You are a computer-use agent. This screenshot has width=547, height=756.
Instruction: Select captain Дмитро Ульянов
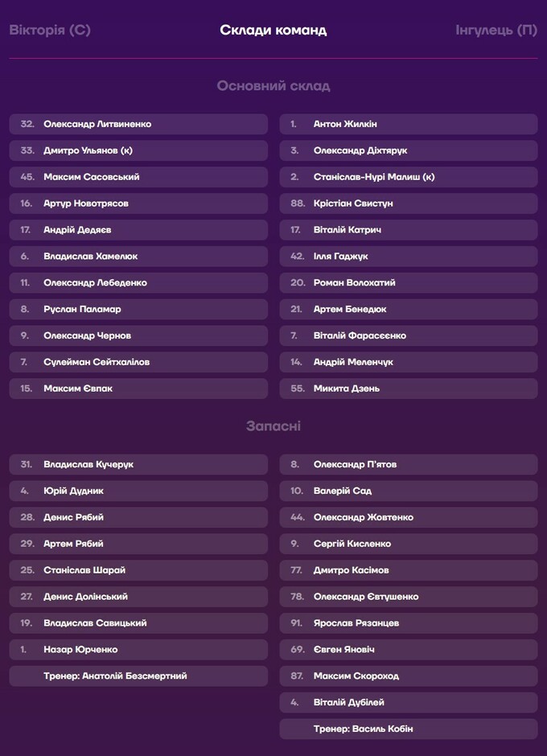point(138,151)
